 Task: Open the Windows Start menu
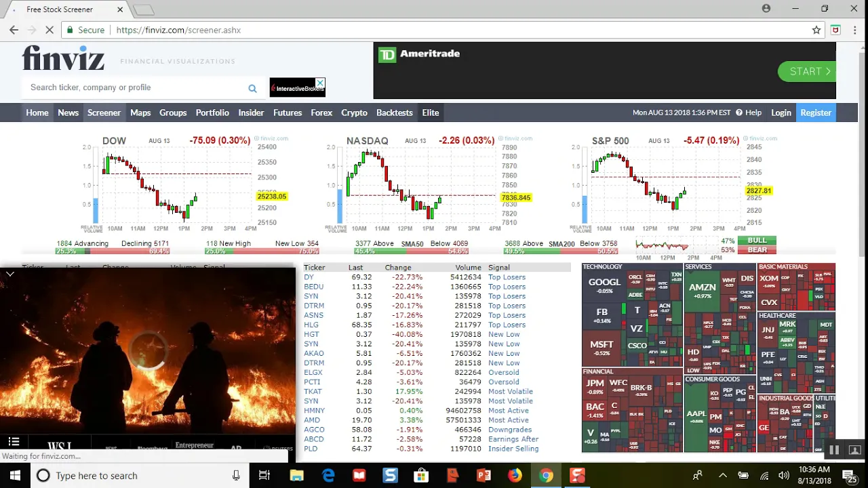[x=15, y=475]
